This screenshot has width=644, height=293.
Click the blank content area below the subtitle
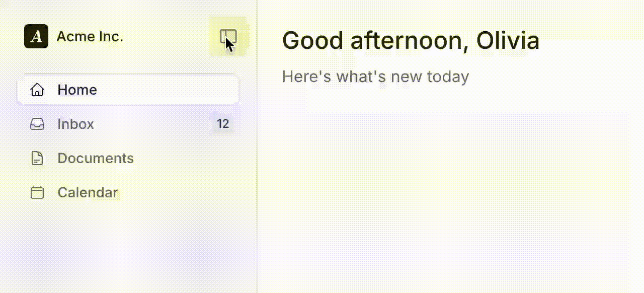448,191
